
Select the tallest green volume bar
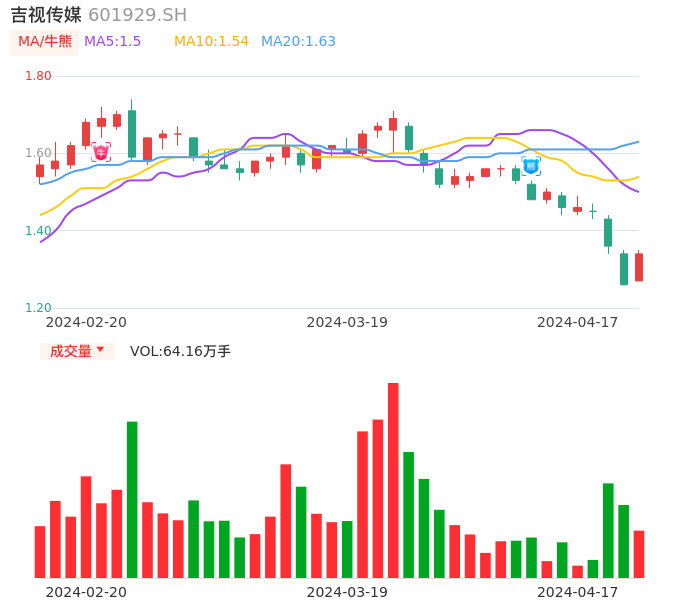click(132, 500)
